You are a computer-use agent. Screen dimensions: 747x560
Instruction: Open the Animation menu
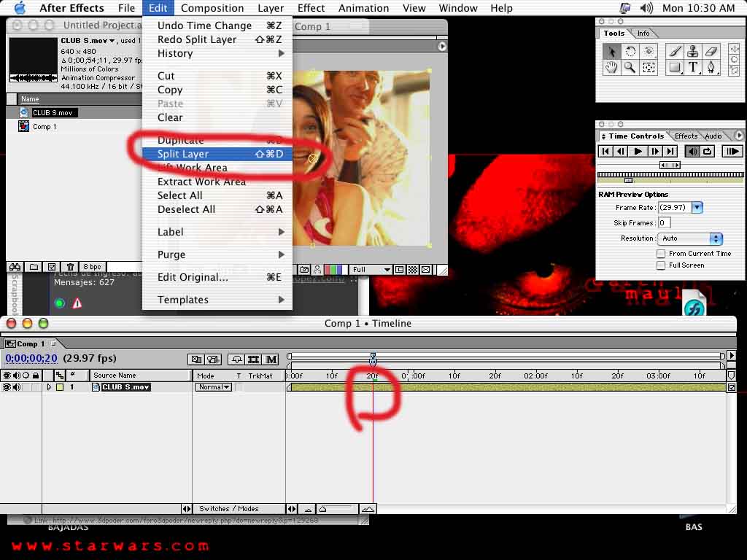[x=363, y=8]
